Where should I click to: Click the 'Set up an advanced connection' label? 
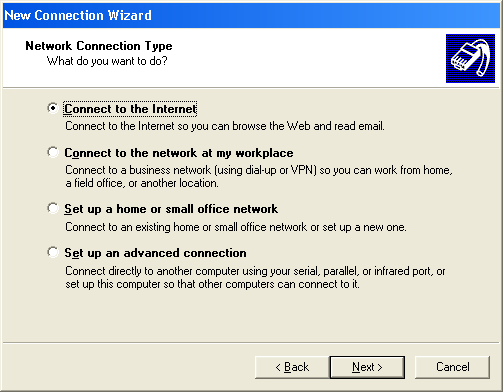click(x=155, y=253)
